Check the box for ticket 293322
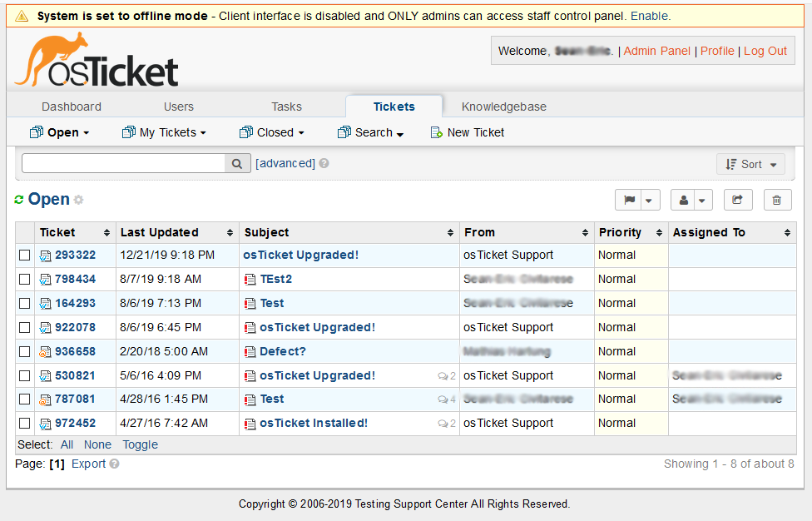 24,256
